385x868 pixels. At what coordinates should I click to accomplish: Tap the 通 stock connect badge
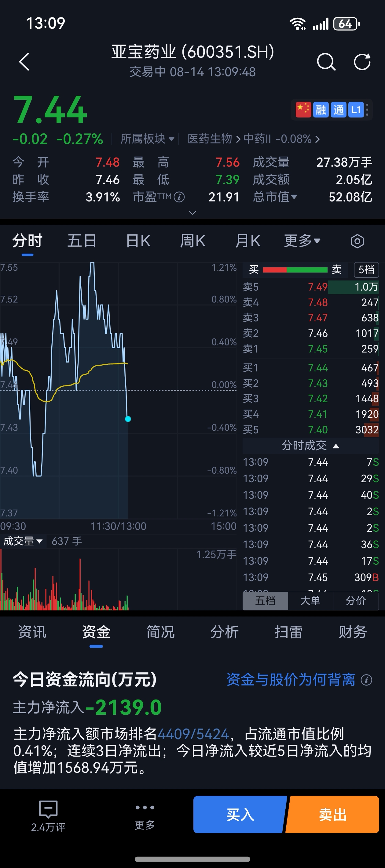coord(338,110)
